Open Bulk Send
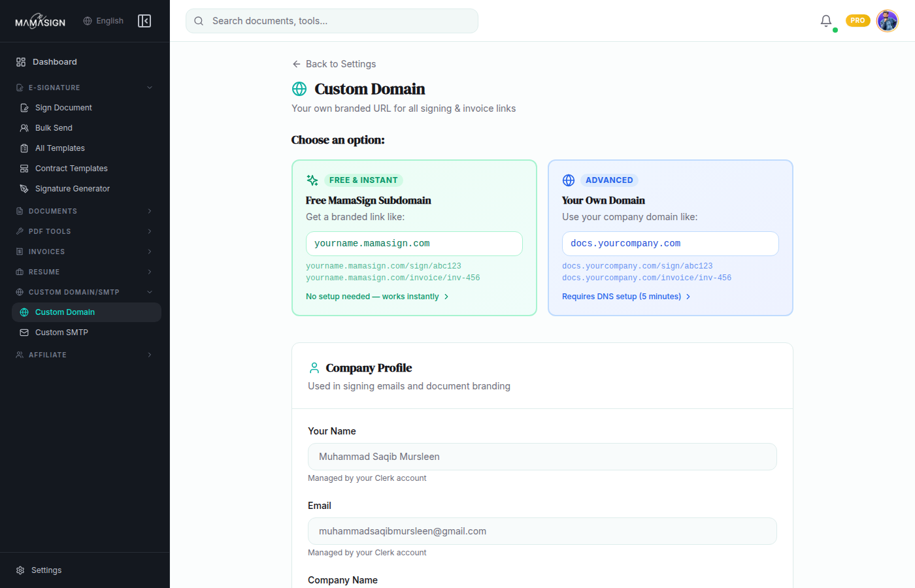This screenshot has width=915, height=588. pyautogui.click(x=86, y=128)
